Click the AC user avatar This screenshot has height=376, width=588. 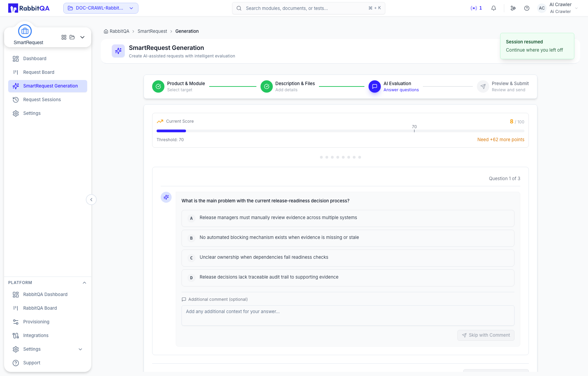[542, 8]
